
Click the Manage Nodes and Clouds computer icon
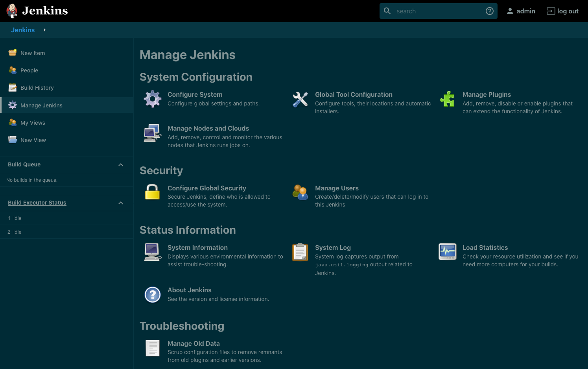pyautogui.click(x=153, y=133)
